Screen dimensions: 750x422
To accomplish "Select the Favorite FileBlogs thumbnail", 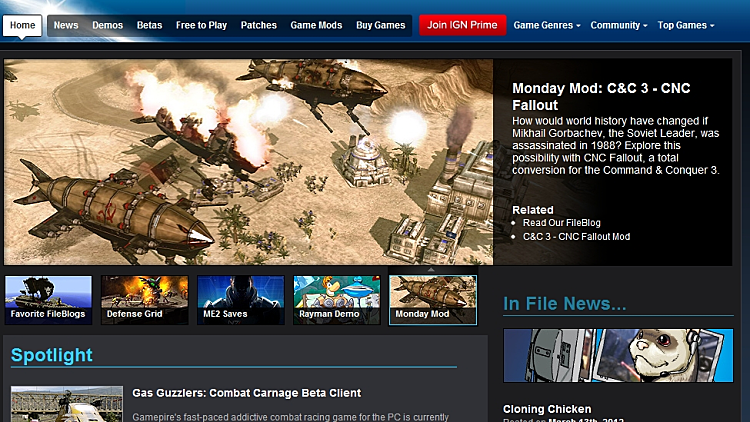I will coord(48,300).
